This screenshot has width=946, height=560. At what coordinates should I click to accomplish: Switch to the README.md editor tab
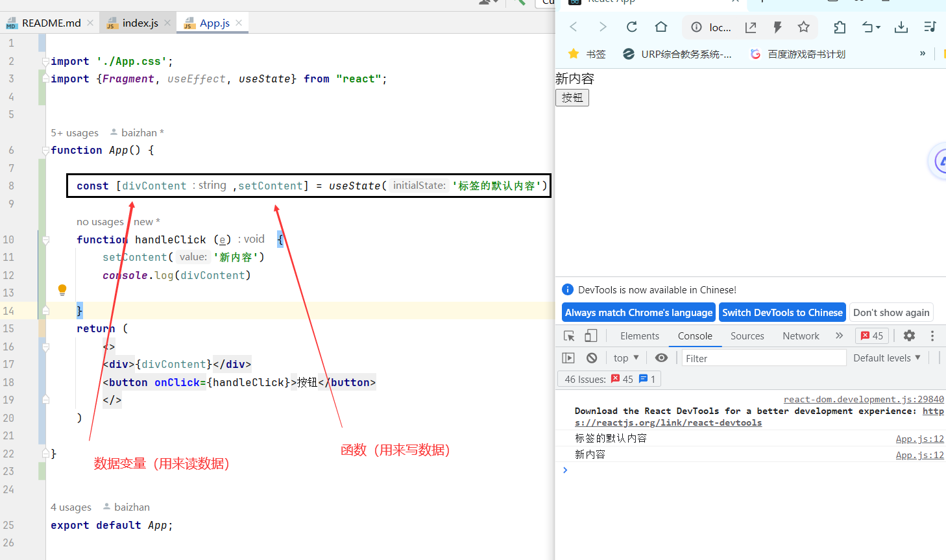point(51,23)
